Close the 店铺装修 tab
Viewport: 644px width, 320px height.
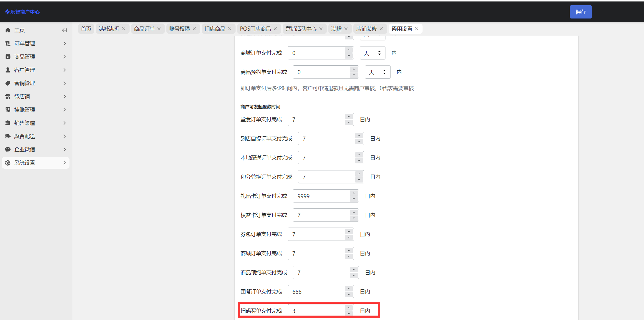381,29
